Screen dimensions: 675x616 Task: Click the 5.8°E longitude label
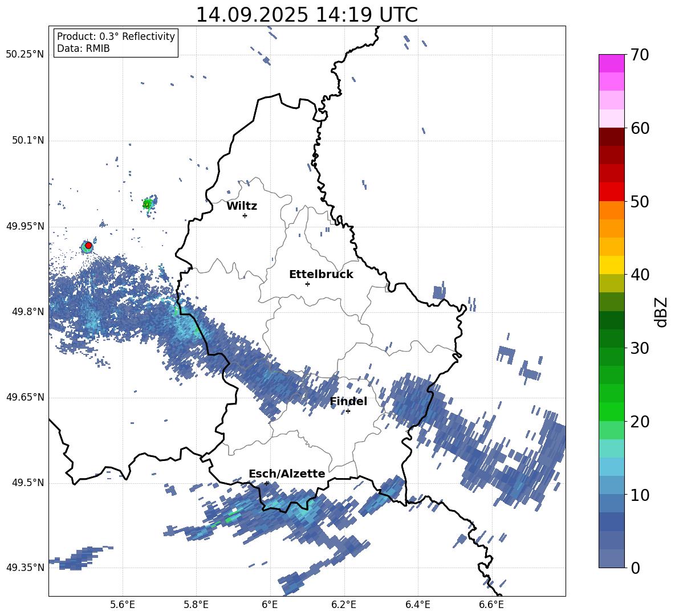(x=196, y=605)
